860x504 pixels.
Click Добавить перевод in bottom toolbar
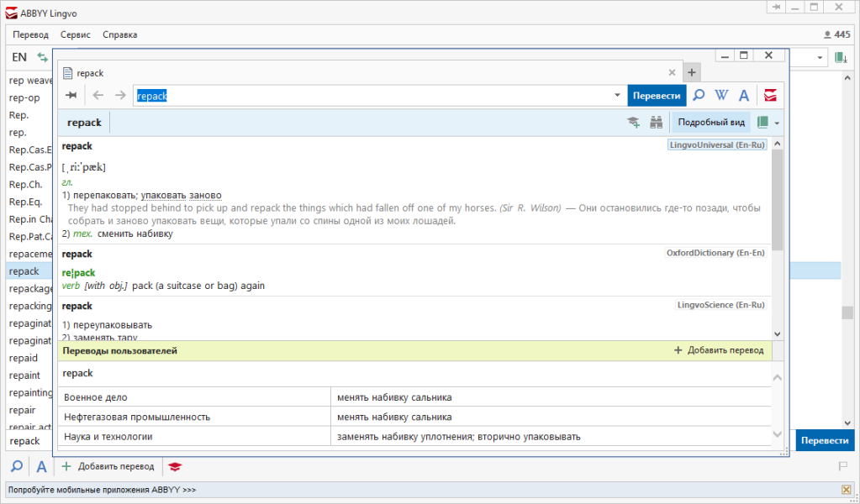(108, 467)
